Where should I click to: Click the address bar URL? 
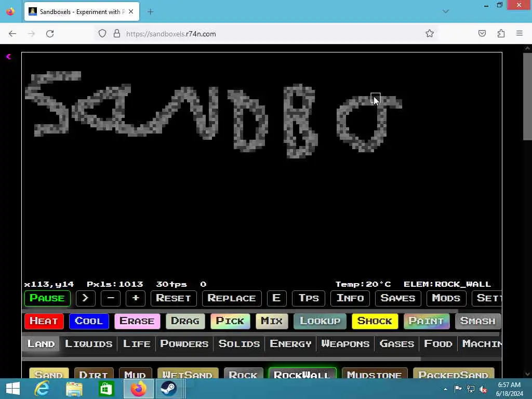pyautogui.click(x=171, y=34)
